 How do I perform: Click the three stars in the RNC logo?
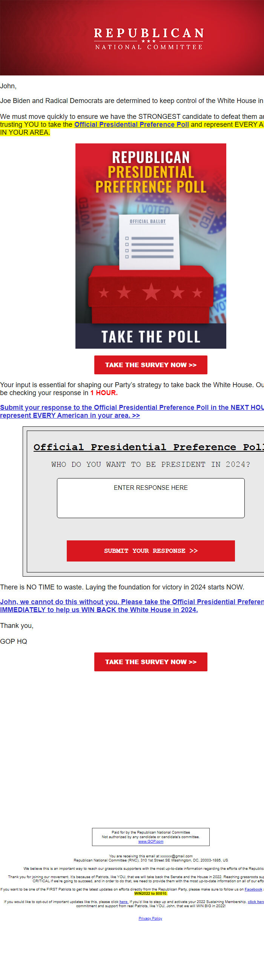(148, 41)
